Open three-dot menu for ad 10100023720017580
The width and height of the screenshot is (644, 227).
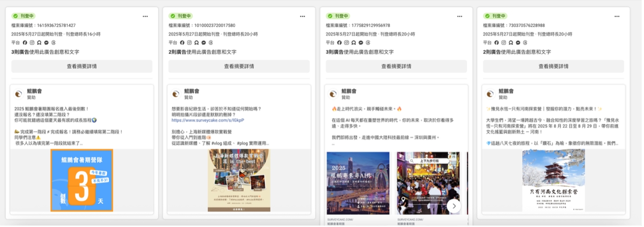(x=302, y=16)
